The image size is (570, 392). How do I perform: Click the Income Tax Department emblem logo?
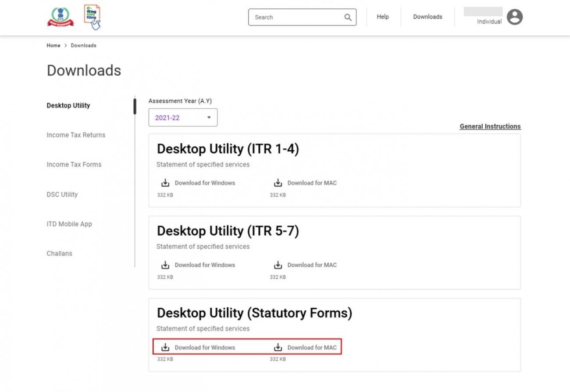[61, 16]
